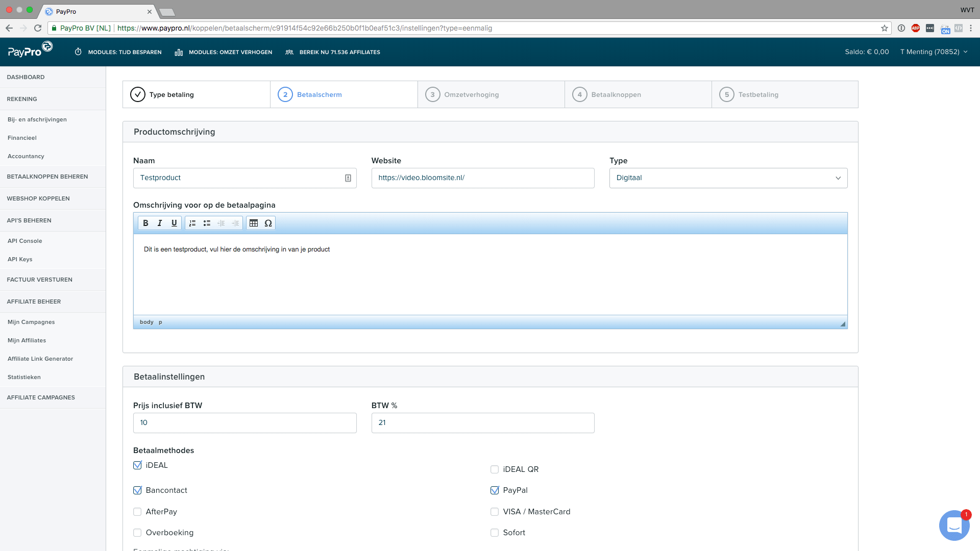The width and height of the screenshot is (980, 551).
Task: Click the decrease indent icon
Action: point(221,223)
